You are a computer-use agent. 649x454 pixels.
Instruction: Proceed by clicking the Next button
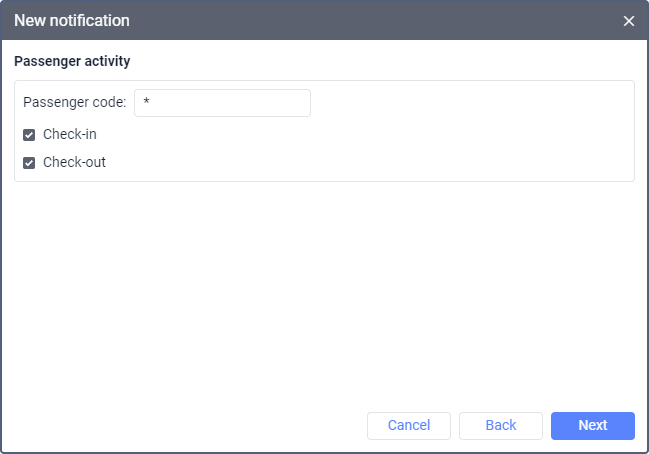point(592,425)
